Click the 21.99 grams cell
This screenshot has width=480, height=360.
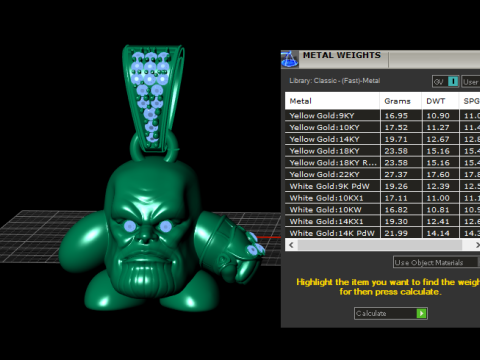[x=401, y=233]
